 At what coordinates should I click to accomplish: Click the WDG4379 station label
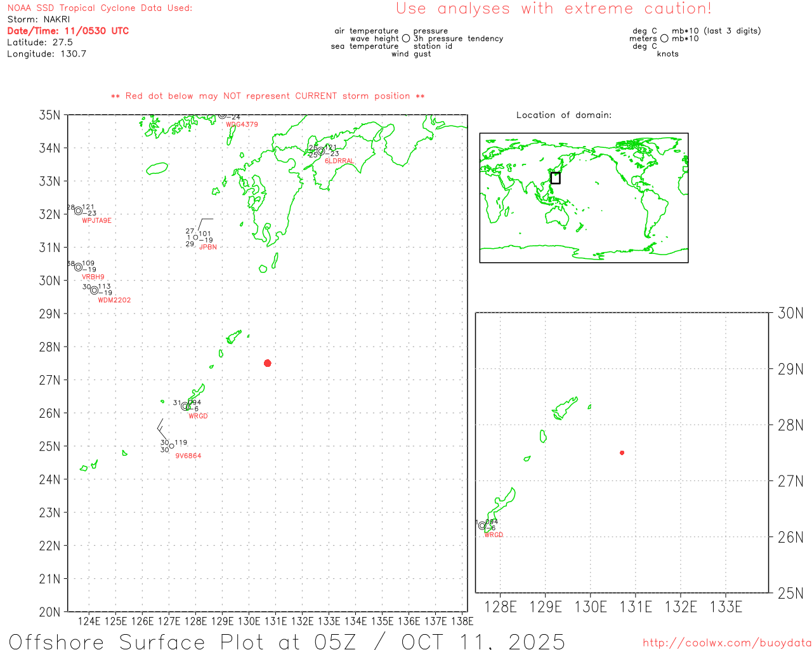point(242,124)
